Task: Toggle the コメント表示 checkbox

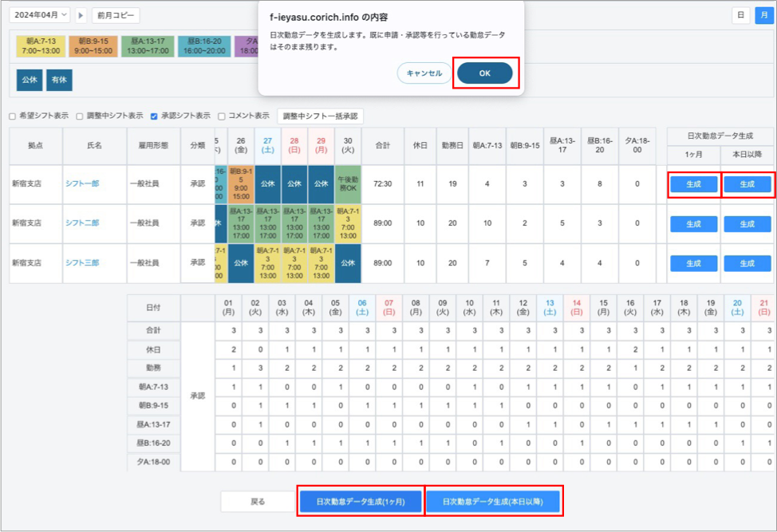Action: pos(222,116)
